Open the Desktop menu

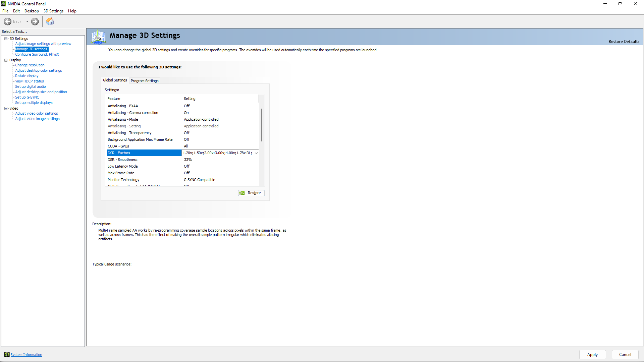[32, 11]
